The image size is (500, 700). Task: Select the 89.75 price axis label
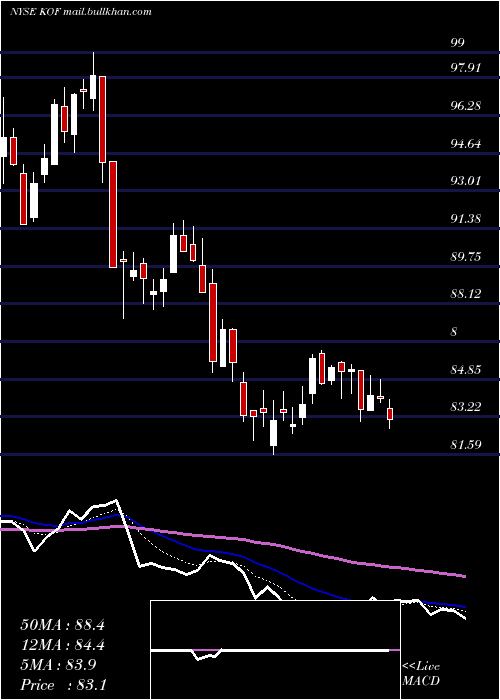coord(465,257)
